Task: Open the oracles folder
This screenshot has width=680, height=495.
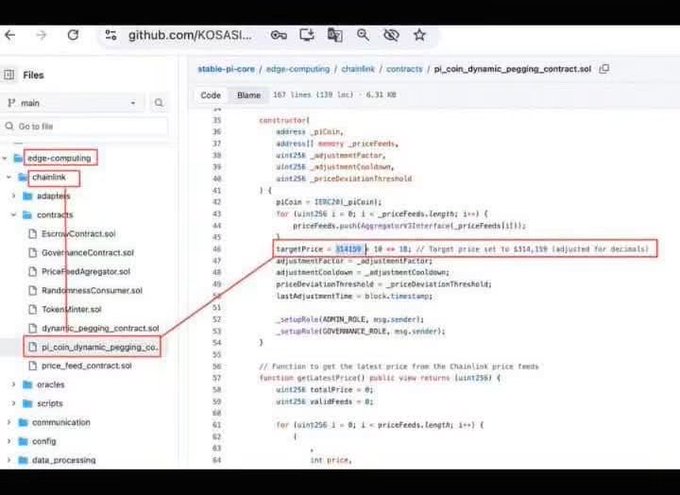Action: click(50, 384)
